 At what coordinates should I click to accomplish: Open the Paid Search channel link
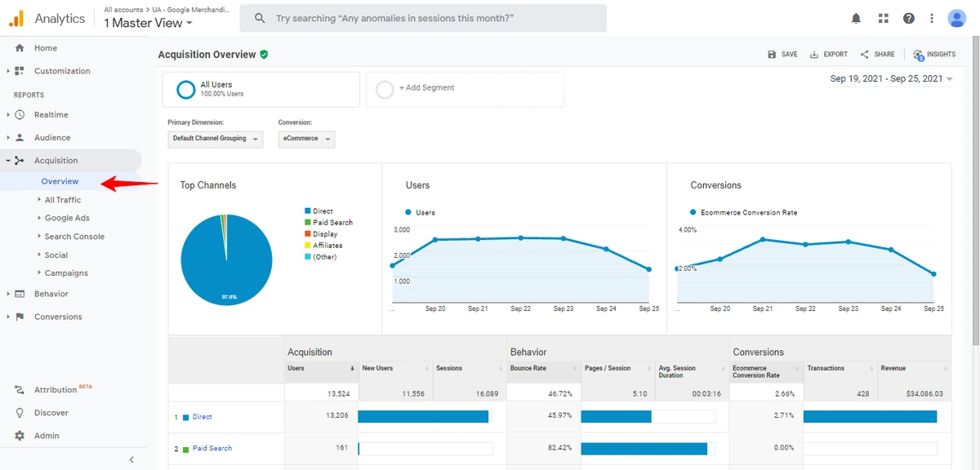(x=212, y=448)
